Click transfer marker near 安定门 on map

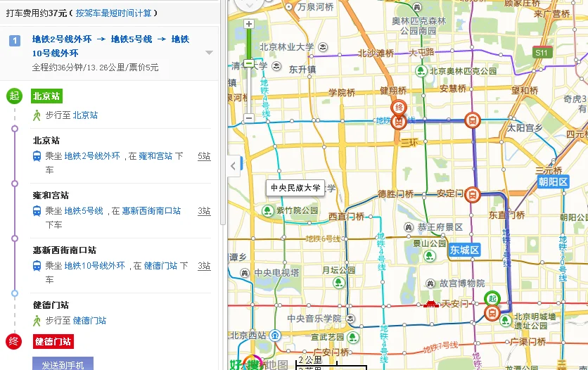pyautogui.click(x=473, y=195)
